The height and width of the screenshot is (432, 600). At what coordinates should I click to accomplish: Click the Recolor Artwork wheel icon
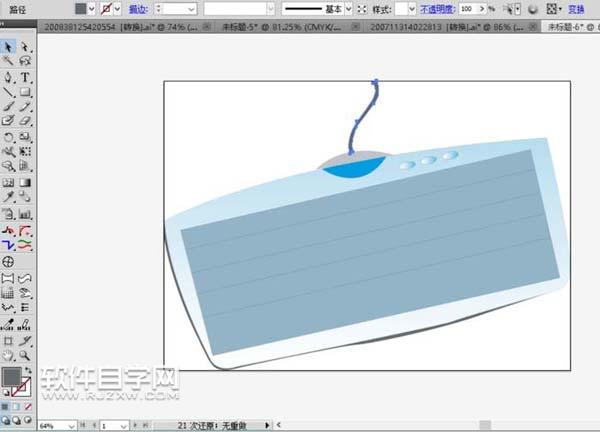point(533,9)
